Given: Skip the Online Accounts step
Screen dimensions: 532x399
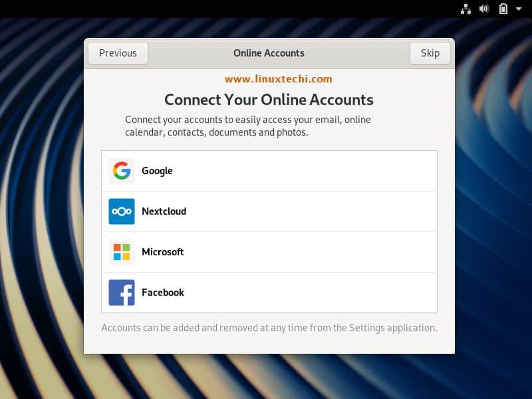Looking at the screenshot, I should click(x=430, y=53).
